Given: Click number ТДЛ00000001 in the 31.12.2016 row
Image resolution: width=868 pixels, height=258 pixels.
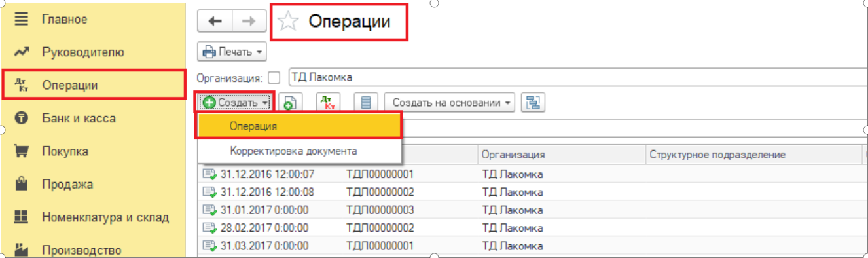Looking at the screenshot, I should [x=380, y=174].
